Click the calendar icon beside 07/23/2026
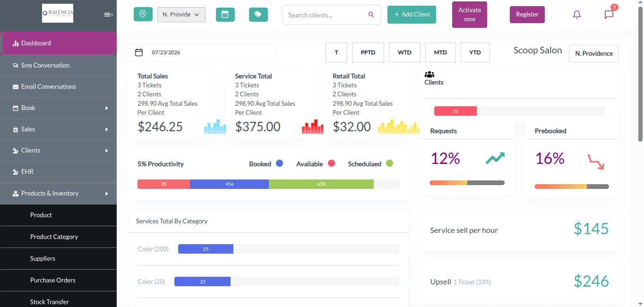This screenshot has width=644, height=307. [x=139, y=52]
